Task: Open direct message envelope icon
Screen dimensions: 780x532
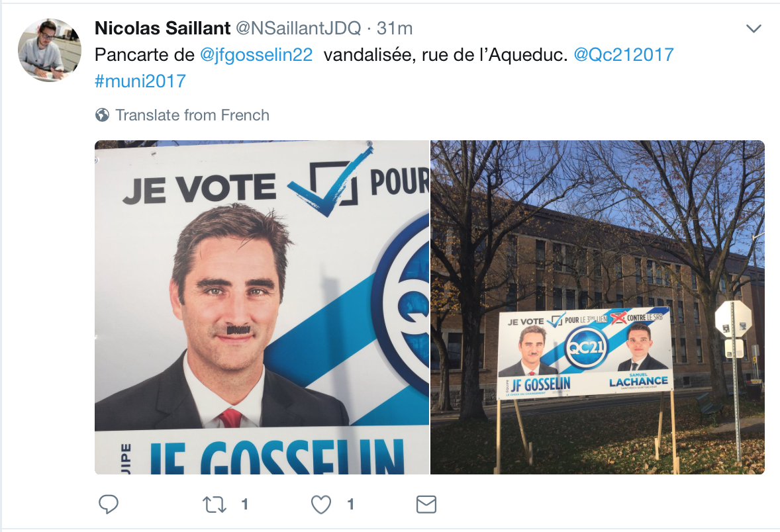Action: click(x=426, y=504)
